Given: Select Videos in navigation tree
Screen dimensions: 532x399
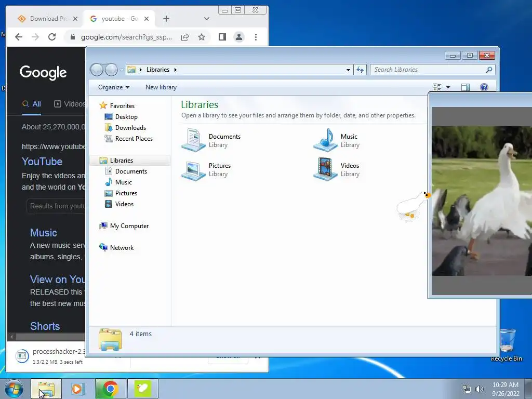Looking at the screenshot, I should pos(124,204).
